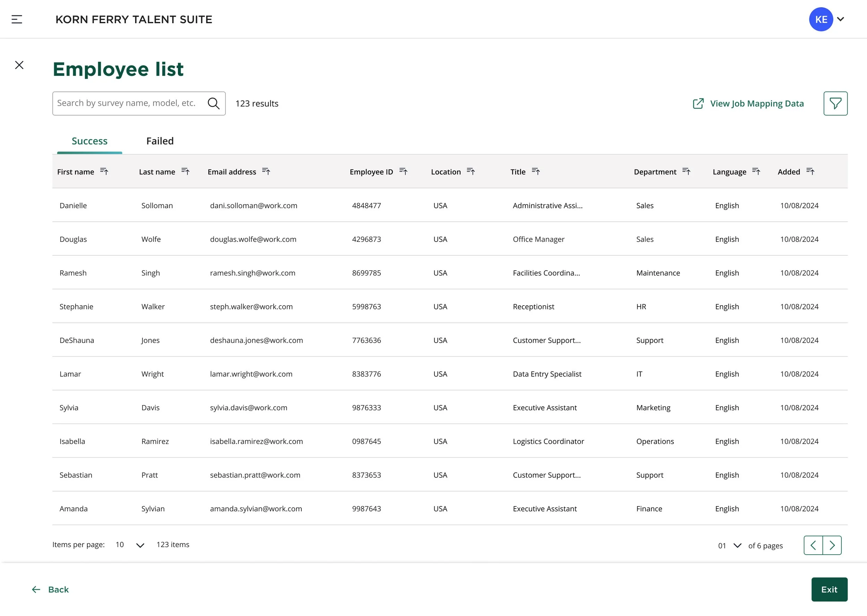
Task: Select the Success tab
Action: coord(89,141)
